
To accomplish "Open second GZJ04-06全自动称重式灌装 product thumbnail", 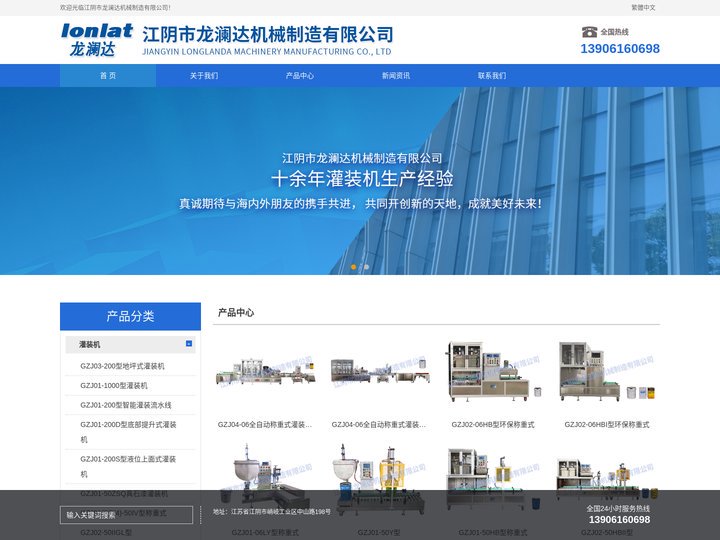I will point(380,372).
